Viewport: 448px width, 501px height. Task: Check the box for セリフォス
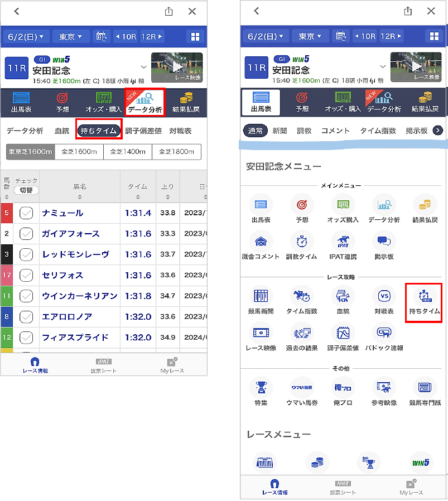pos(26,275)
